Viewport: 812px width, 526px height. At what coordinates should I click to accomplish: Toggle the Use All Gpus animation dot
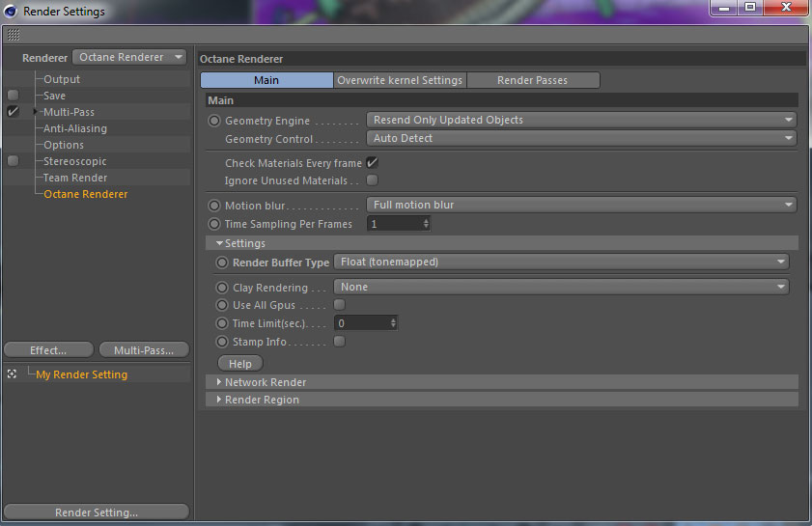coord(222,305)
